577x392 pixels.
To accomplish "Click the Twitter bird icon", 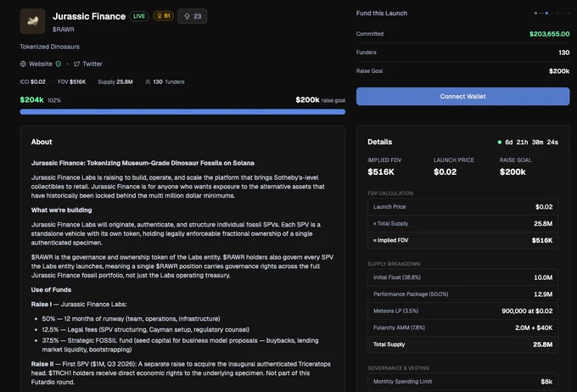I will (x=76, y=64).
